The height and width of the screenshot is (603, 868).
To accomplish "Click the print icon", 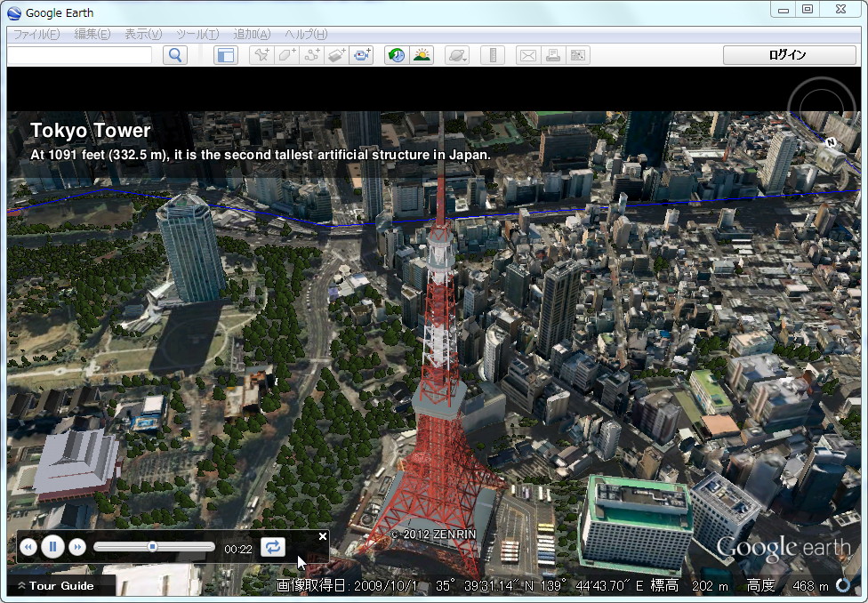I will [x=553, y=55].
